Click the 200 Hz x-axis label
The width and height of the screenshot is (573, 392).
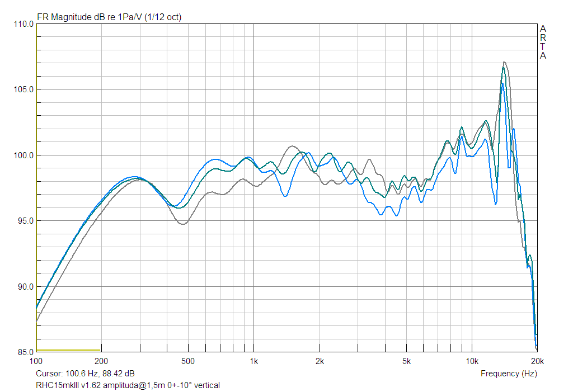point(101,361)
